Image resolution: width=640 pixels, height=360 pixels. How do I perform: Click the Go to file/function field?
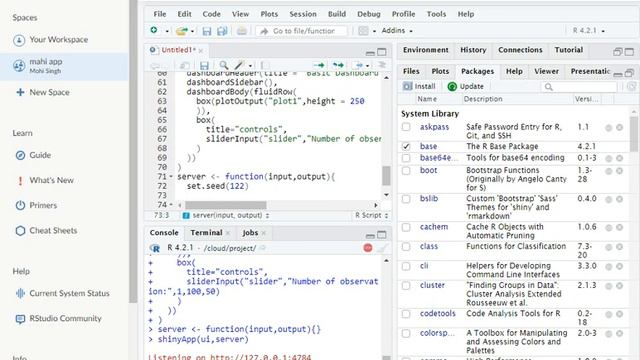[301, 31]
